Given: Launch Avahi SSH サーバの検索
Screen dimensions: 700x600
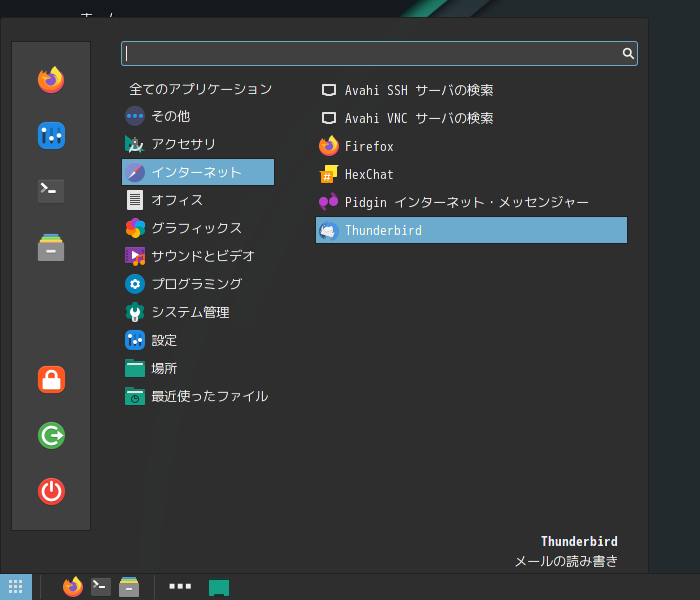Looking at the screenshot, I should click(x=471, y=90).
